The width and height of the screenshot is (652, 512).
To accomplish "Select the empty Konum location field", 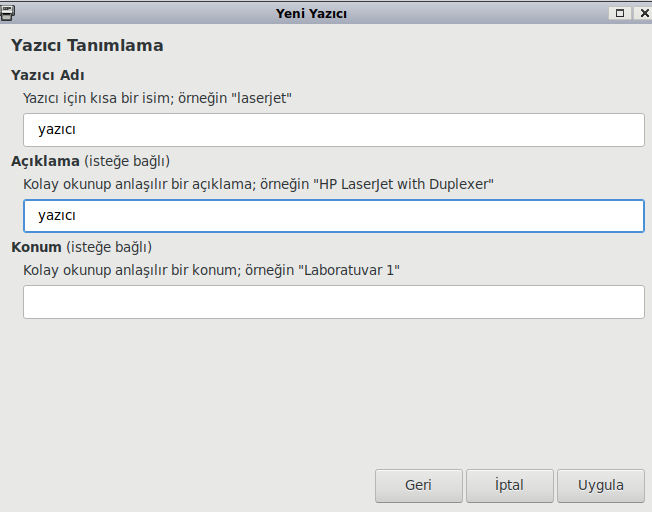I will (333, 302).
